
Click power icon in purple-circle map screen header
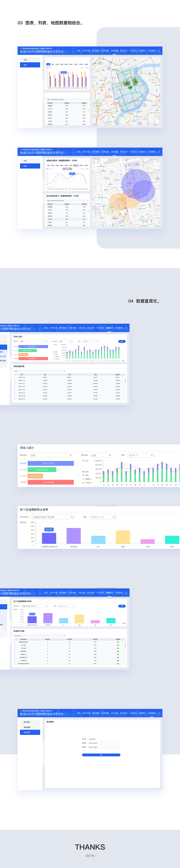[159, 152]
